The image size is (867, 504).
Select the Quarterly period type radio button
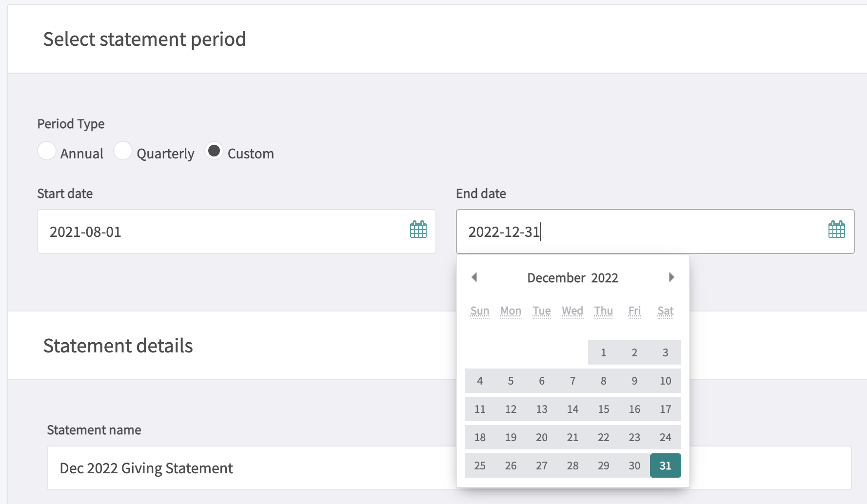[x=123, y=151]
